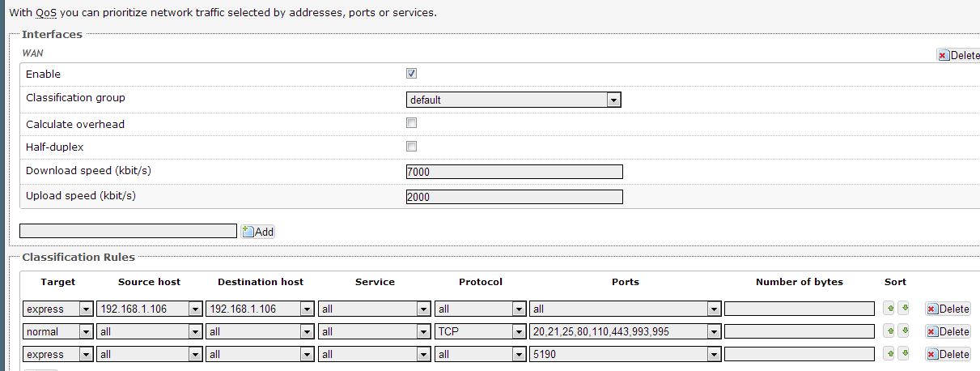Delete the 192.168.1.106 express rule
This screenshot has width=980, height=371.
tap(948, 309)
